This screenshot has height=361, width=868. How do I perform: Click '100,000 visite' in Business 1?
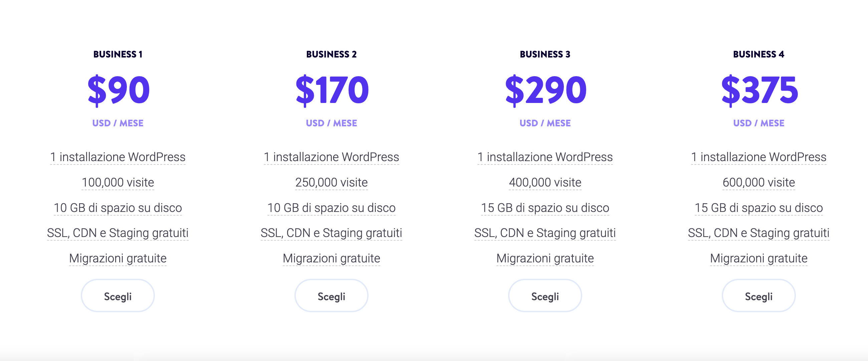118,182
